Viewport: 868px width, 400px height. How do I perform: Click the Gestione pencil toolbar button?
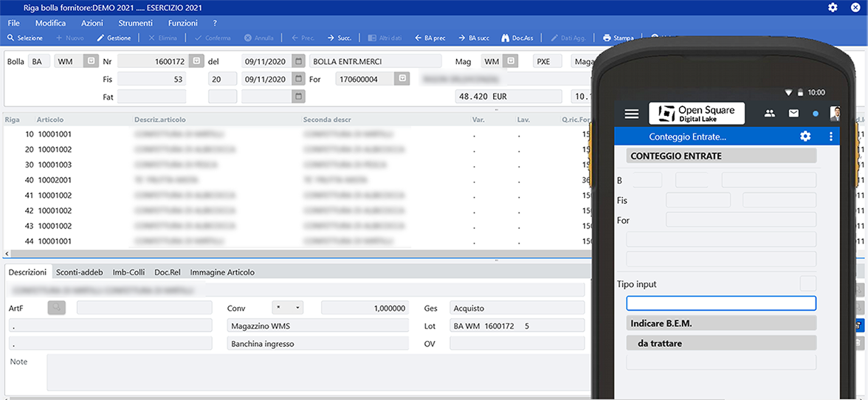[x=114, y=38]
